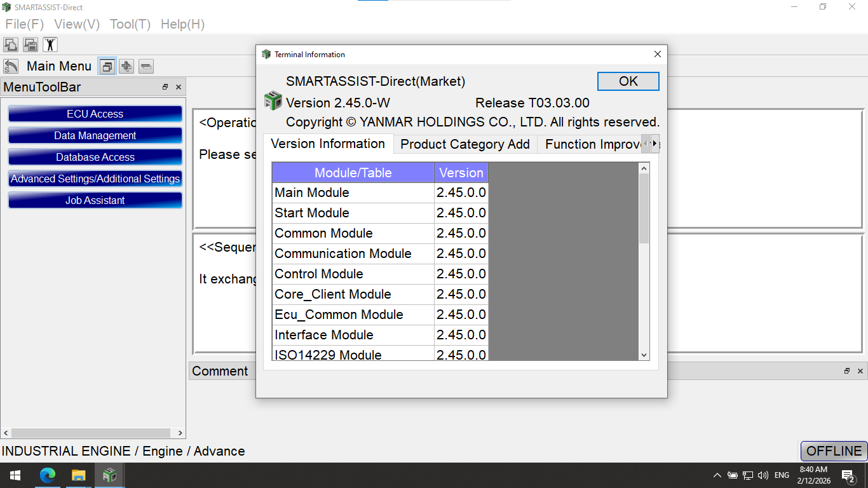Image resolution: width=868 pixels, height=488 pixels.
Task: Click the first toolbar icon with overlapping pages
Action: tap(11, 44)
